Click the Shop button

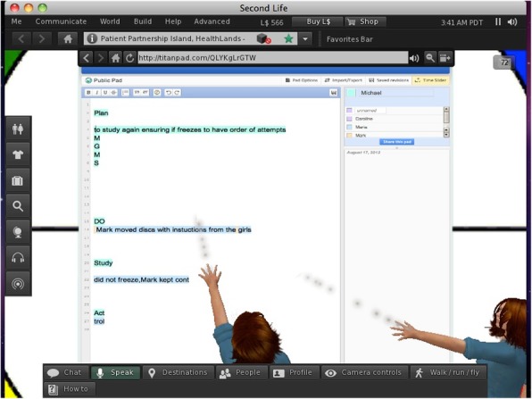point(365,21)
